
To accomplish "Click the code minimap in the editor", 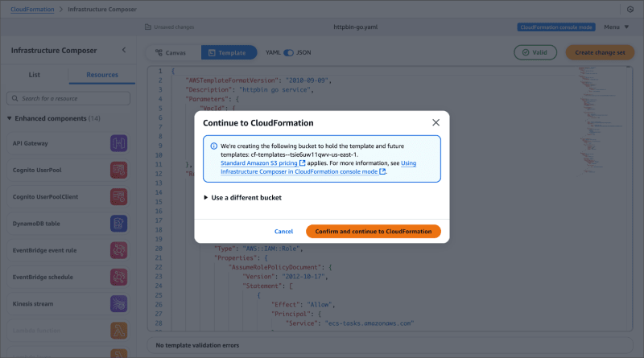I will click(599, 123).
